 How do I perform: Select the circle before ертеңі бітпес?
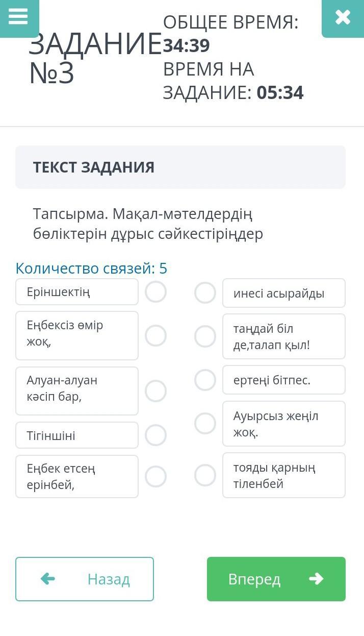coord(205,380)
